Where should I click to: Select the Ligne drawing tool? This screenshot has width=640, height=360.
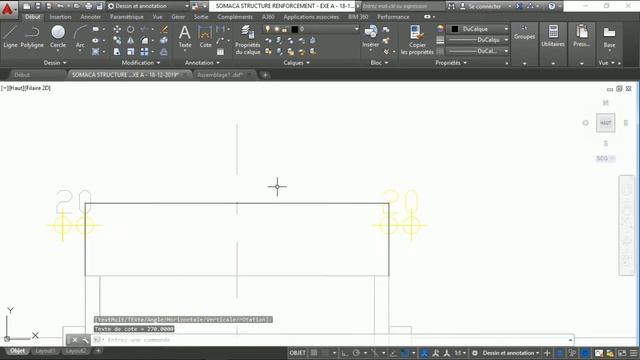pyautogui.click(x=10, y=37)
